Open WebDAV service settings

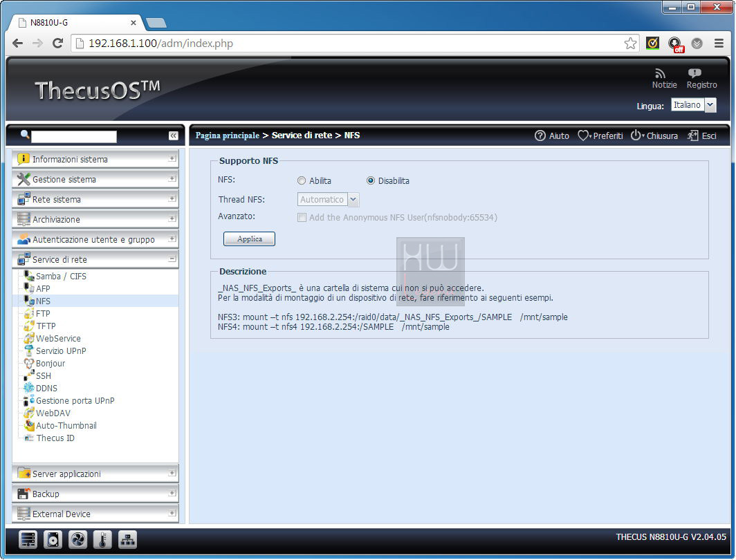tap(53, 413)
